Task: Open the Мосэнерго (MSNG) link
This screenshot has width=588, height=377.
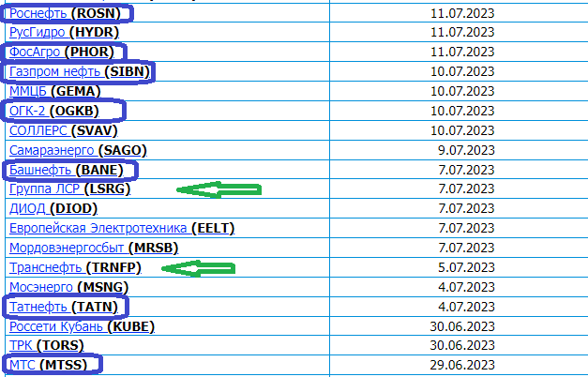Action: (x=69, y=287)
